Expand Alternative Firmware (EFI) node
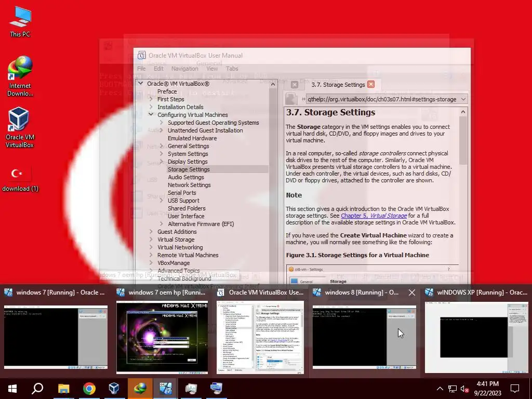The height and width of the screenshot is (399, 532). [162, 224]
